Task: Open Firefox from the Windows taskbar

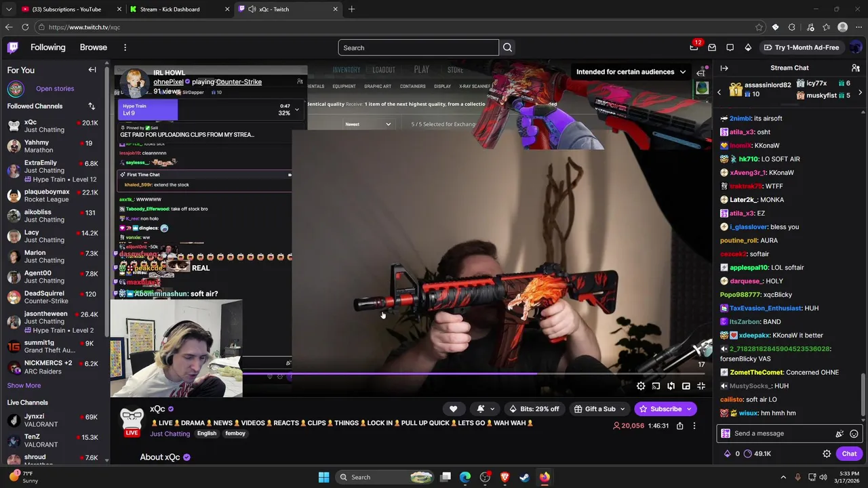Action: [545, 477]
